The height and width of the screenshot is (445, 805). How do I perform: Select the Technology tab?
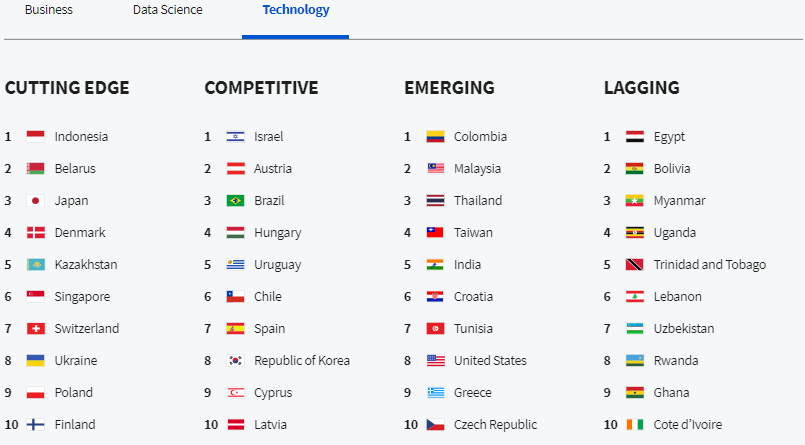click(x=296, y=10)
